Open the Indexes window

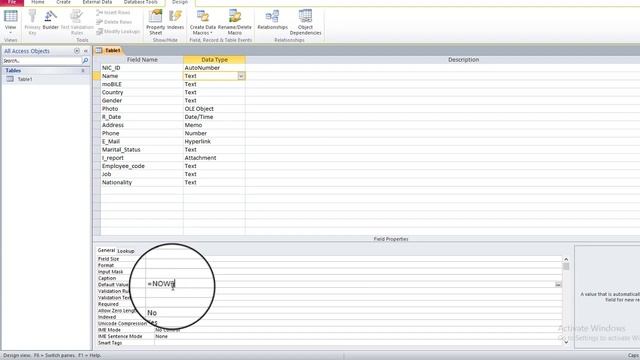click(x=176, y=20)
